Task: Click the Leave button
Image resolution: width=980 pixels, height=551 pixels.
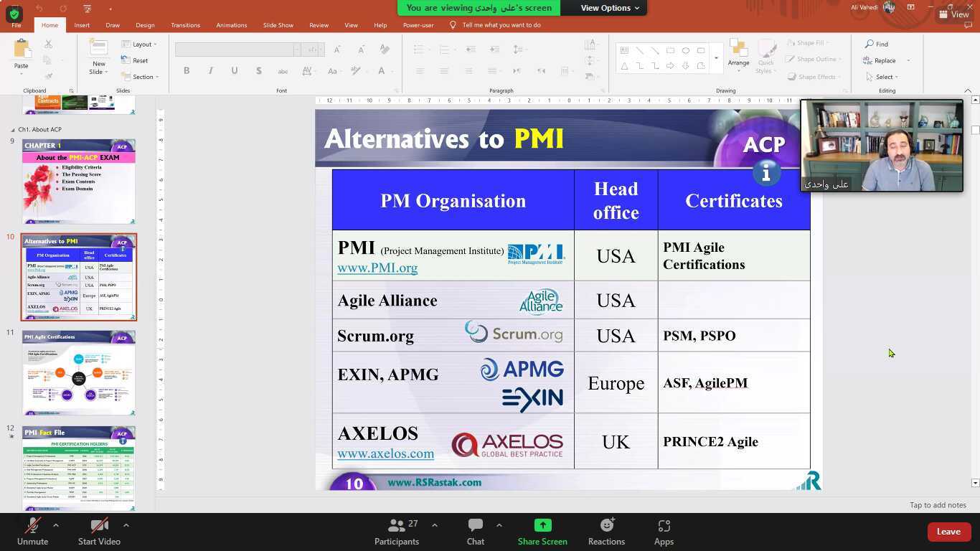Action: tap(948, 532)
